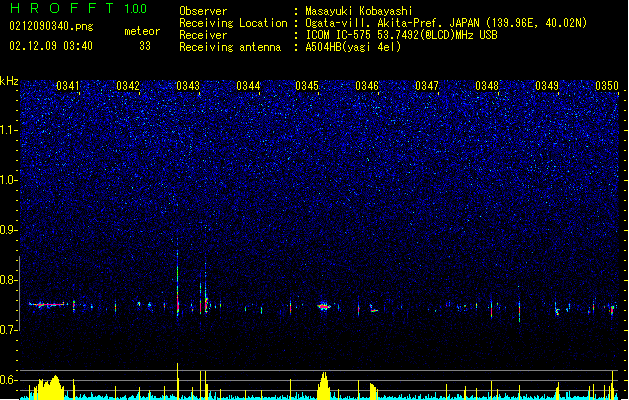Click the 0347 time marker
This screenshot has width=629, height=400.
[427, 86]
